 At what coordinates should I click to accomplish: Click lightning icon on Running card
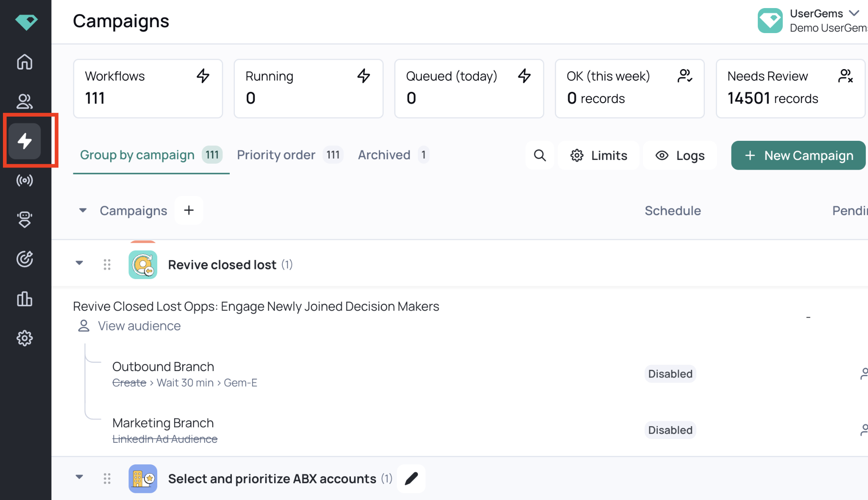364,76
